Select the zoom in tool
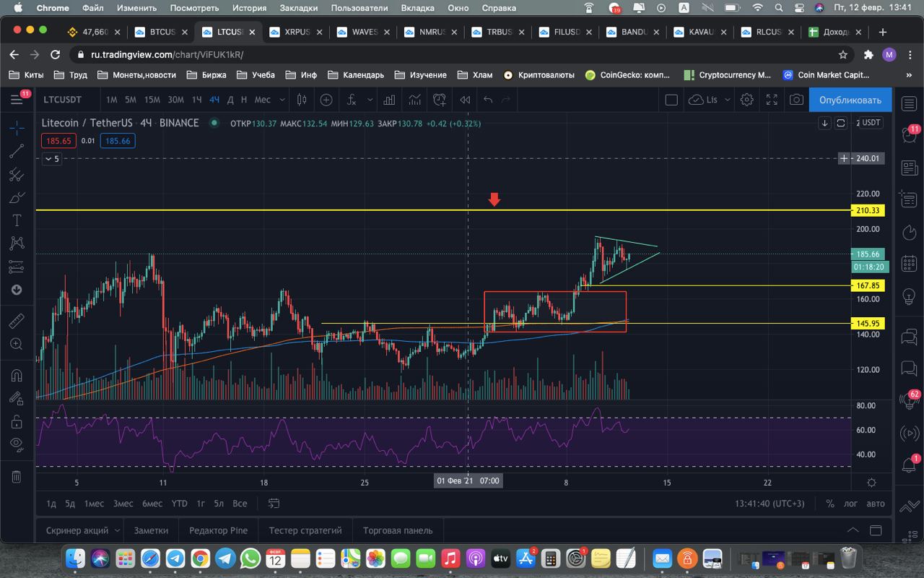This screenshot has height=578, width=924. click(17, 344)
